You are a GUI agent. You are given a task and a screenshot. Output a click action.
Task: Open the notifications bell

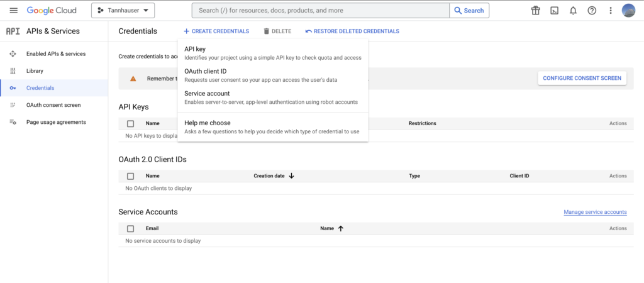(574, 11)
